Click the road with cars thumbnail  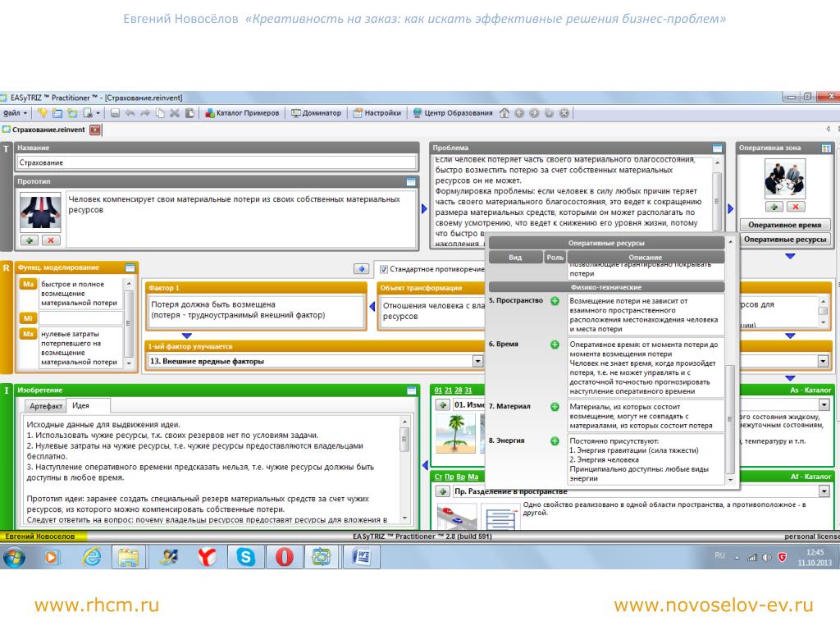(456, 517)
